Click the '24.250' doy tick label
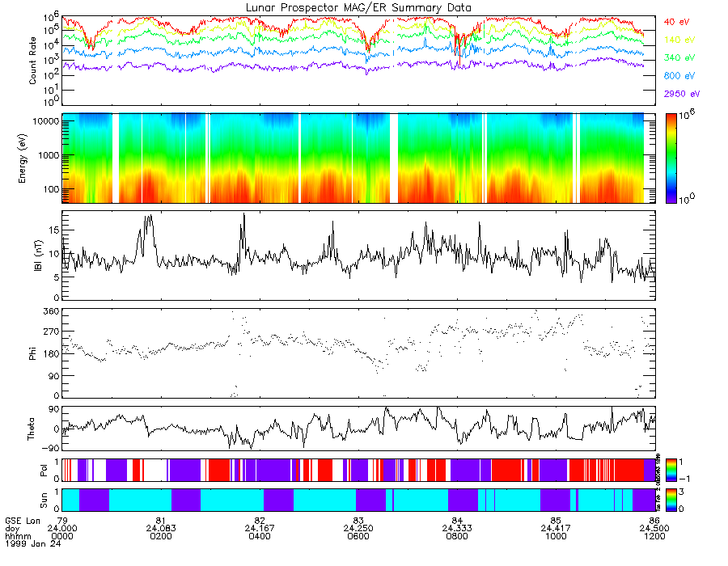Screen dimensions: 728x566 358,529
